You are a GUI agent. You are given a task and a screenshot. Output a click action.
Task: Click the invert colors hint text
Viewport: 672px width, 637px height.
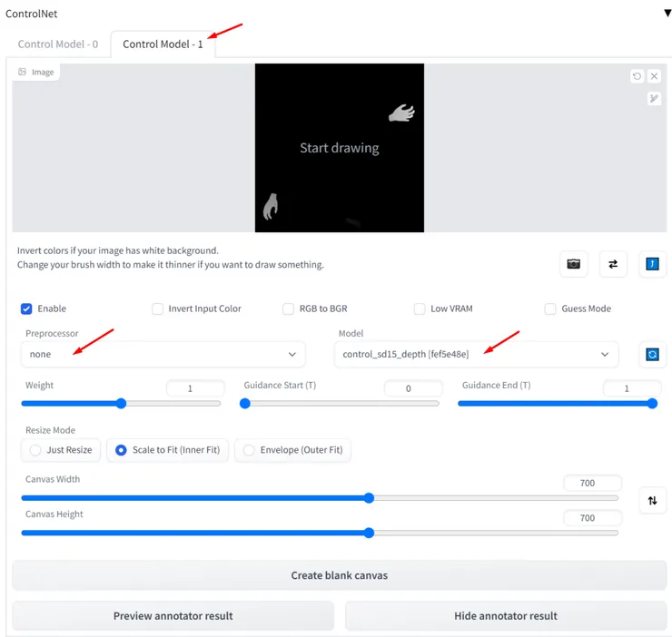click(x=118, y=250)
